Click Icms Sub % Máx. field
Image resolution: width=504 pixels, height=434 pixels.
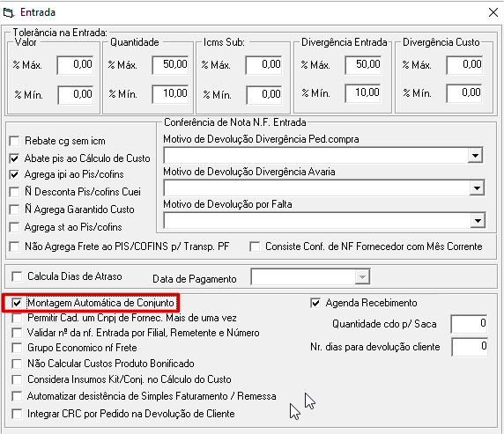(263, 65)
